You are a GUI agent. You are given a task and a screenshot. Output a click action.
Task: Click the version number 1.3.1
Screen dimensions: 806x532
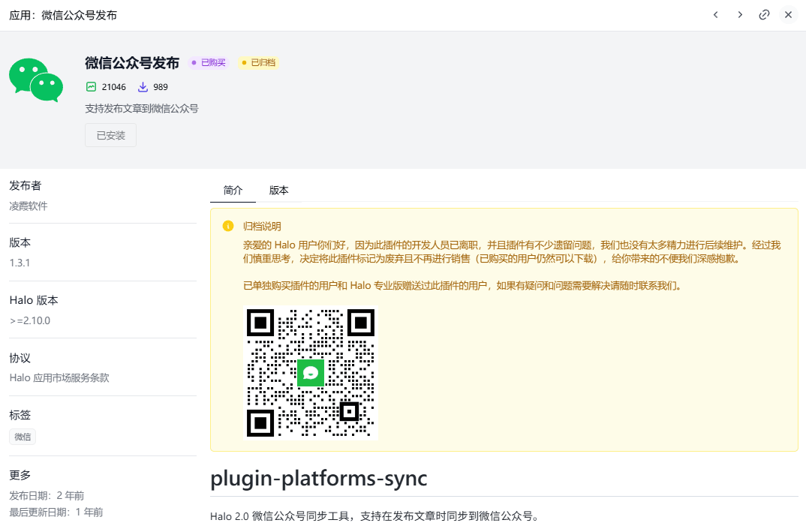click(x=20, y=263)
